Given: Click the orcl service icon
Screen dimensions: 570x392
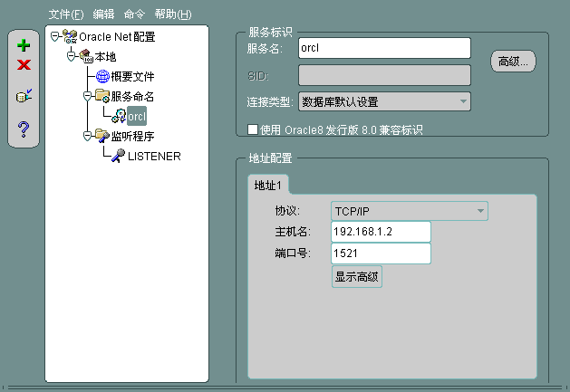Looking at the screenshot, I should [x=119, y=116].
